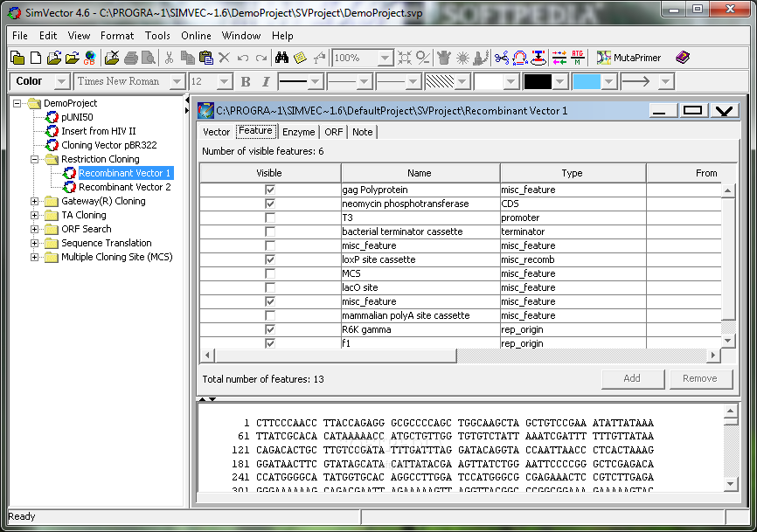
Task: Click the Remove button
Action: [x=700, y=378]
